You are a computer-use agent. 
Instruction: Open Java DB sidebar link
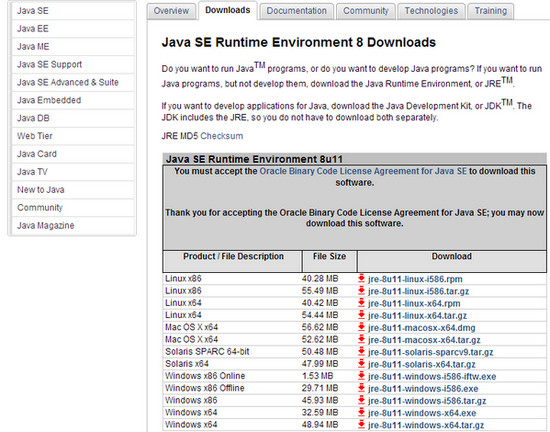coord(73,118)
